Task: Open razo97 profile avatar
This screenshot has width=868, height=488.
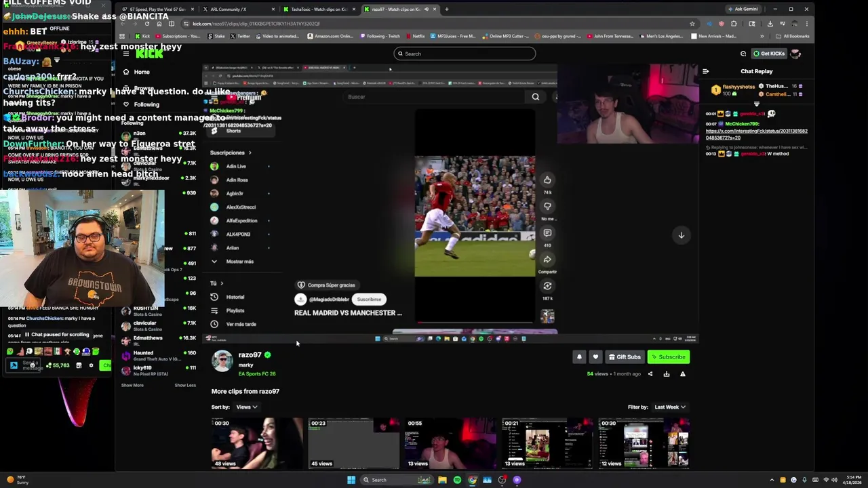Action: point(222,361)
